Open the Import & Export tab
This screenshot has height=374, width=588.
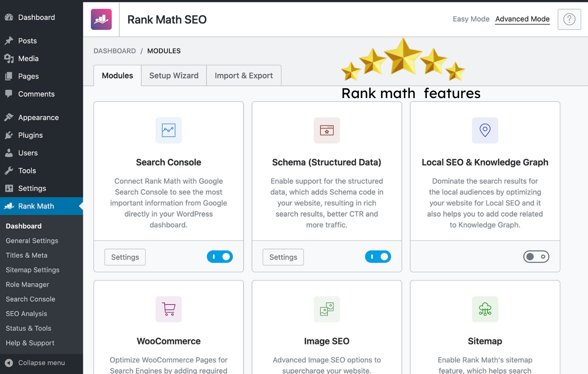pos(244,75)
